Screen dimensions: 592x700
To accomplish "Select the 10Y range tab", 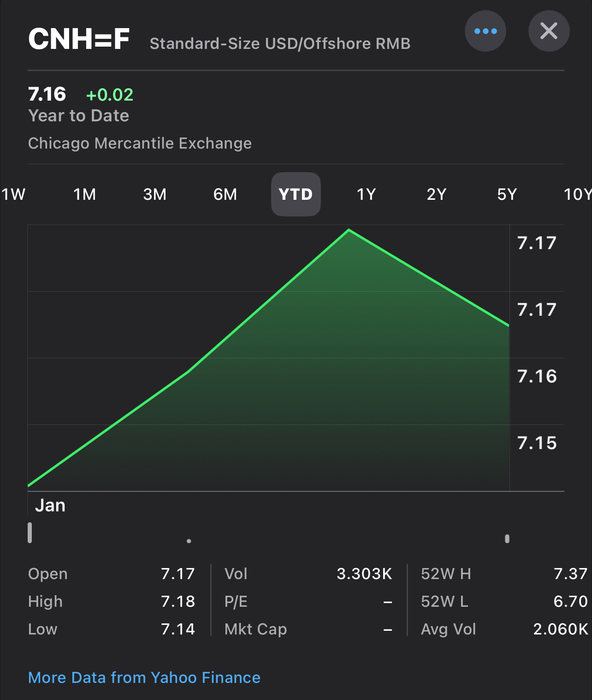I will pos(577,194).
